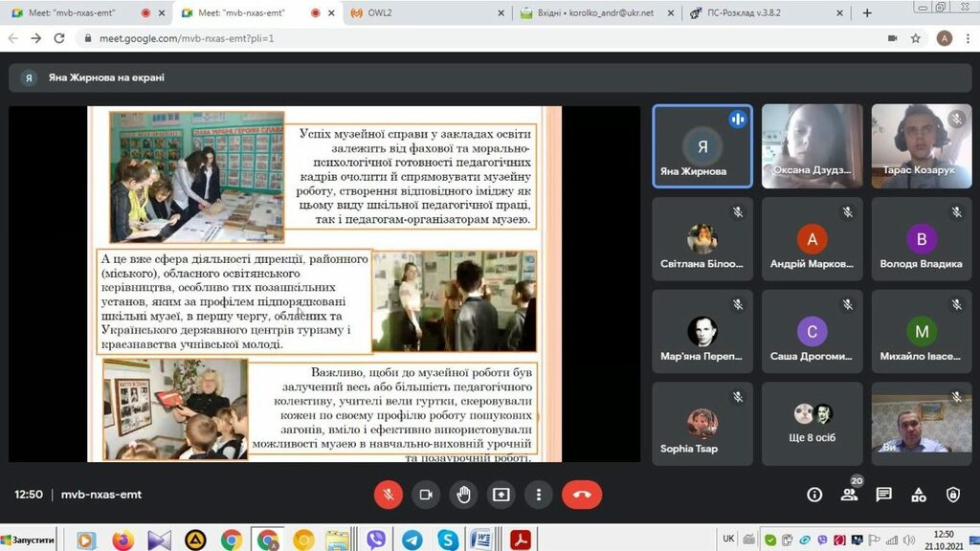This screenshot has height=551, width=980.
Task: Bookmark this page with star icon
Action: [916, 38]
